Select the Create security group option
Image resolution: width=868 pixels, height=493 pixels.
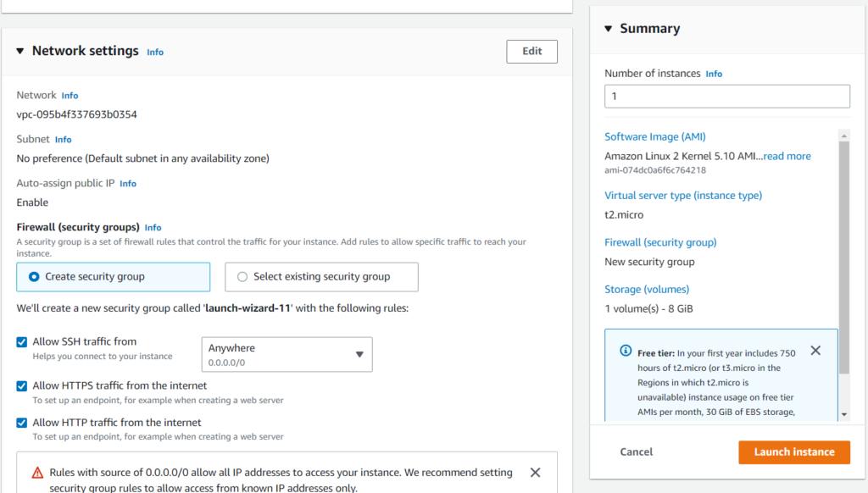tap(35, 276)
